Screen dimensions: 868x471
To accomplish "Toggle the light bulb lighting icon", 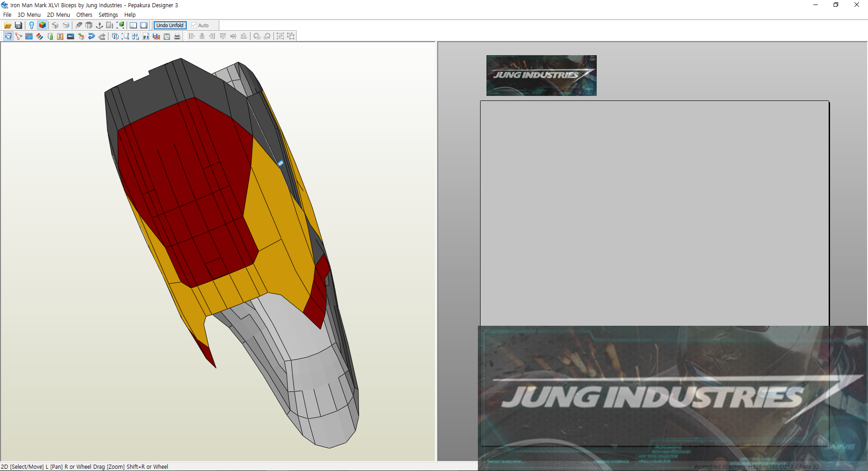I will tap(31, 25).
